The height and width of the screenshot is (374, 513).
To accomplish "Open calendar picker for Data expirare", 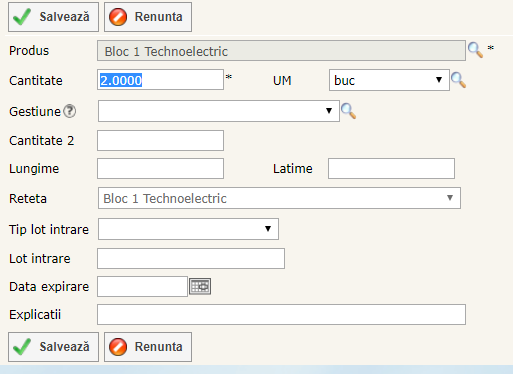I will [200, 286].
